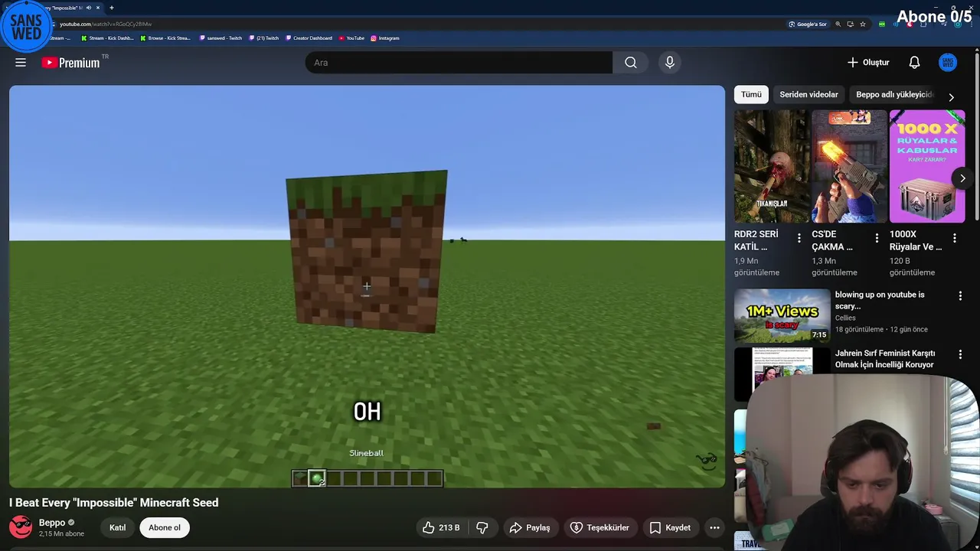Click the browser address bar URL
This screenshot has width=980, height=551.
pyautogui.click(x=106, y=24)
